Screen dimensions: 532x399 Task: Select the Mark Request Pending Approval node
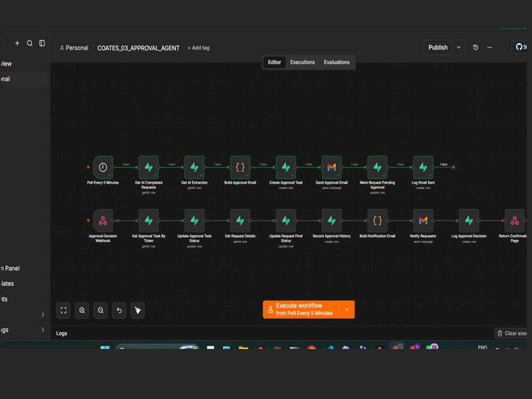377,167
